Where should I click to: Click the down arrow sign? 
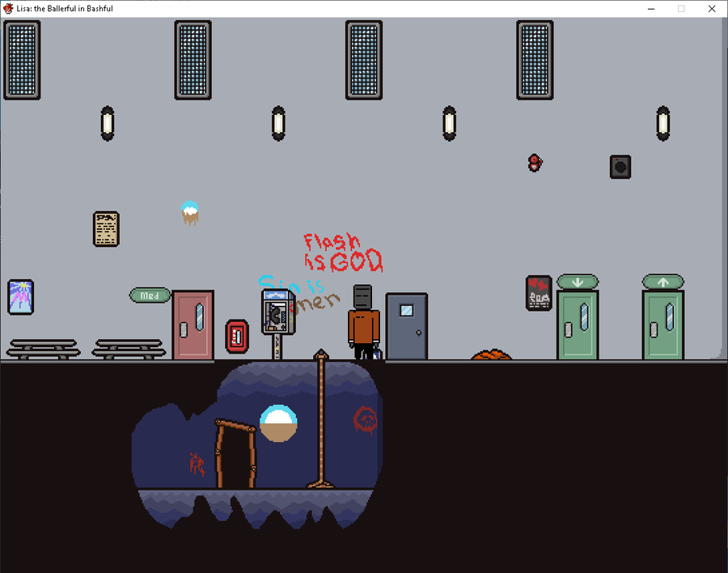578,282
